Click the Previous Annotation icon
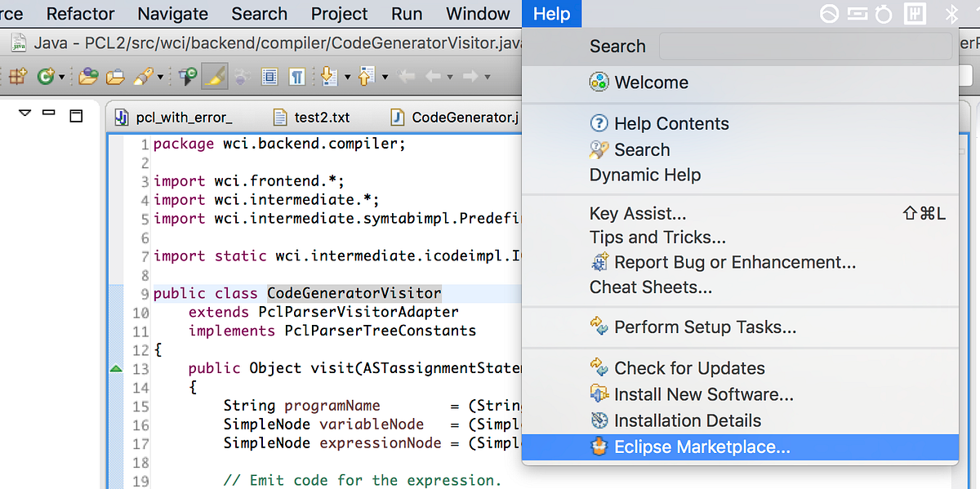This screenshot has height=489, width=980. pos(366,75)
